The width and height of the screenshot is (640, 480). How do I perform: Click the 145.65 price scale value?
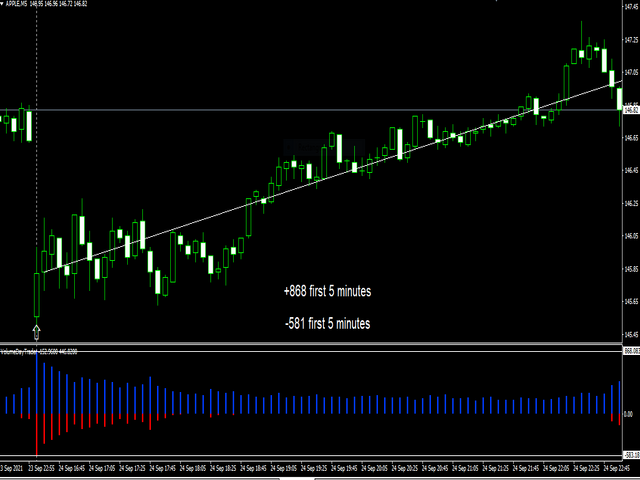tap(631, 301)
